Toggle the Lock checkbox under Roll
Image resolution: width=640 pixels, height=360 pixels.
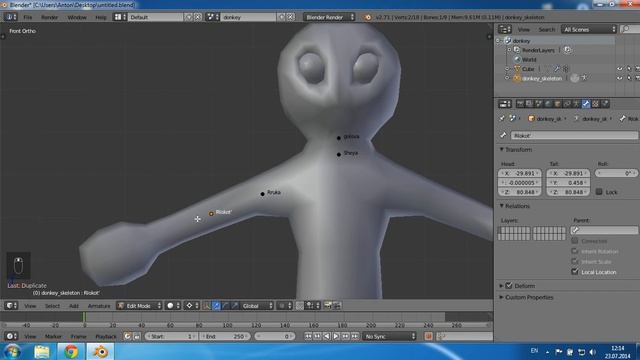[599, 191]
